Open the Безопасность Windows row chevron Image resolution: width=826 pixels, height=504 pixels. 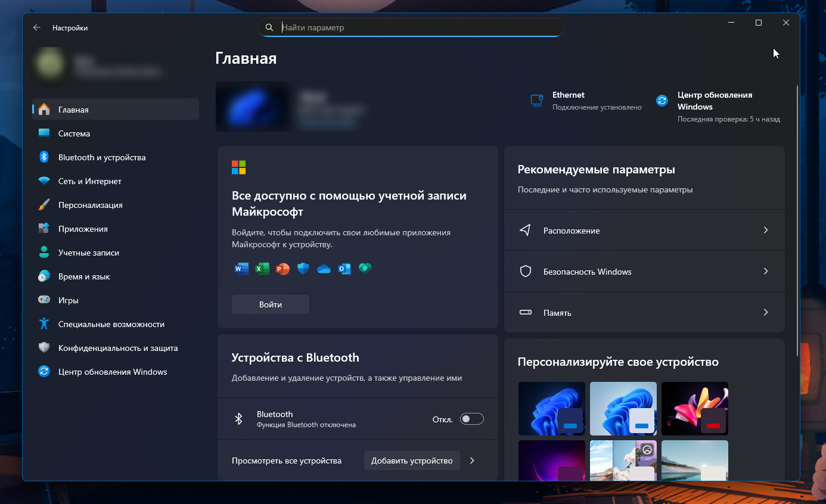click(766, 271)
